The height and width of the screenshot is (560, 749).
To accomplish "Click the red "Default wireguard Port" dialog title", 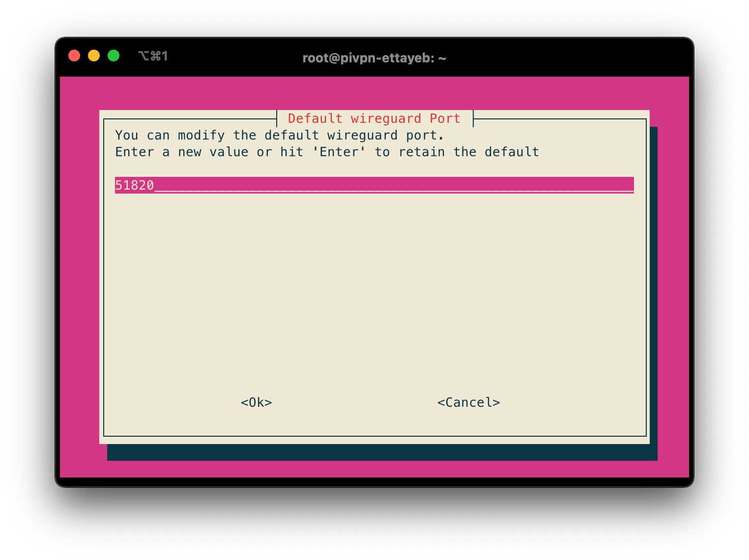I will coord(374,118).
